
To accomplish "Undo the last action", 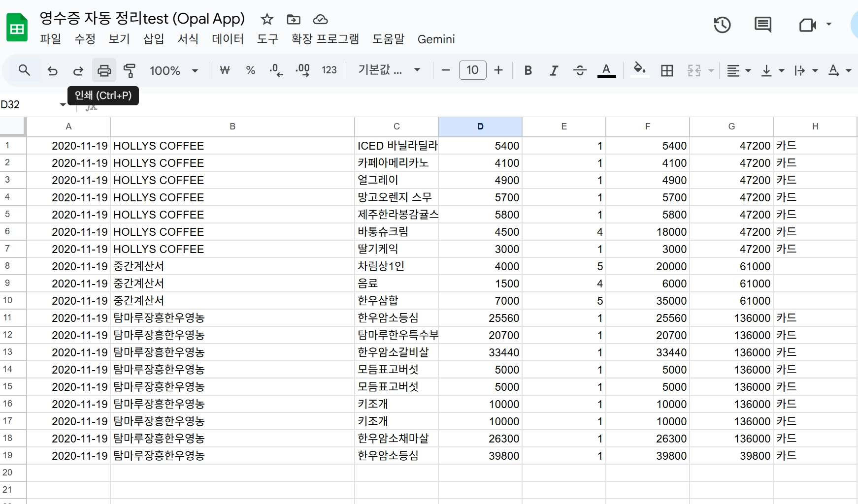I will (52, 70).
